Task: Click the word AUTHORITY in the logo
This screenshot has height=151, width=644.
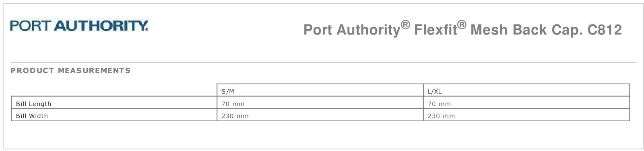Action: click(x=101, y=26)
